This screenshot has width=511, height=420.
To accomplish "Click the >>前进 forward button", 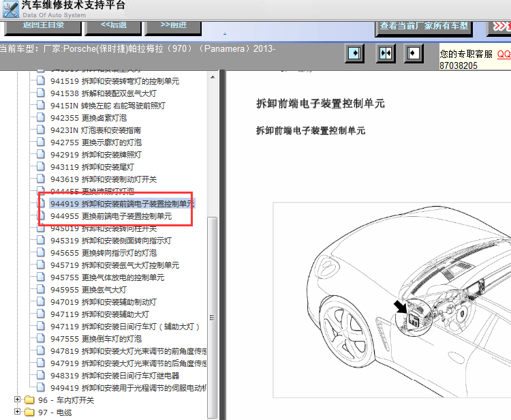I will [173, 27].
